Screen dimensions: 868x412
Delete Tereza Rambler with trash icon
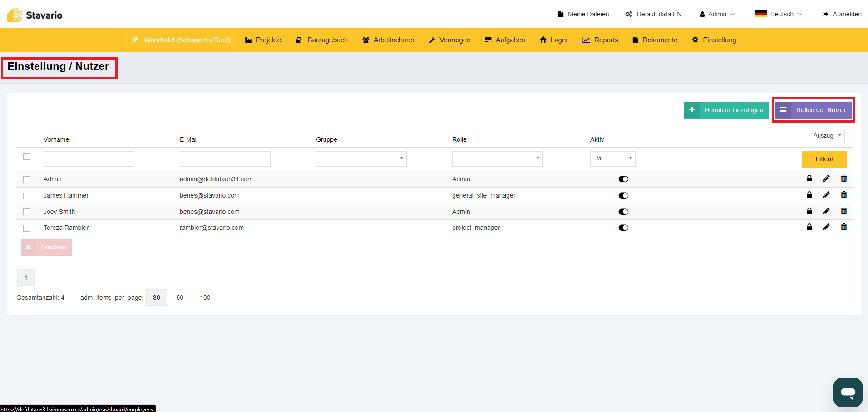pos(844,227)
